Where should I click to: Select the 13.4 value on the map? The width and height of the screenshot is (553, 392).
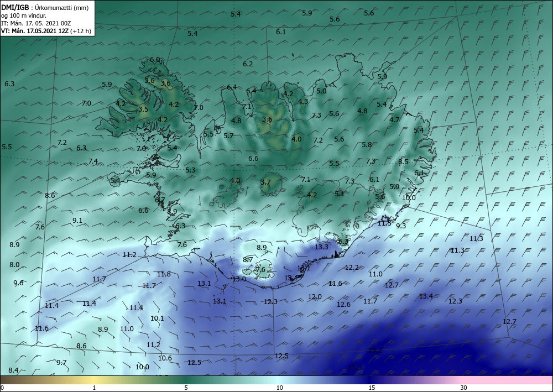click(x=426, y=296)
